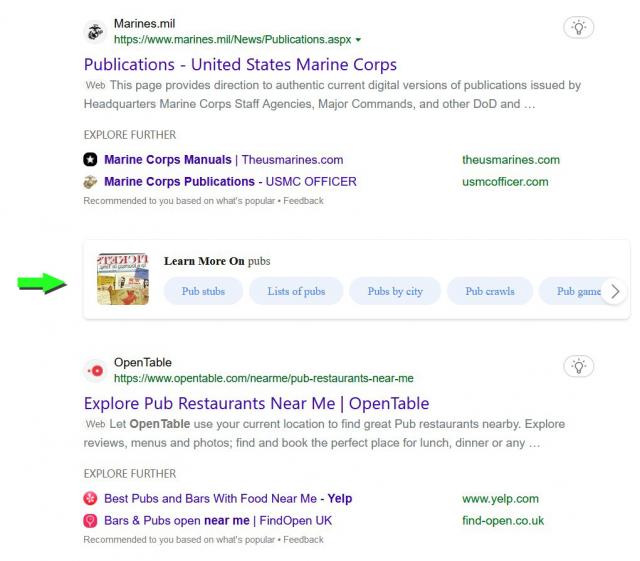This screenshot has height=561, width=640.
Task: Click the Marines.mil emblem favicon
Action: [x=96, y=32]
